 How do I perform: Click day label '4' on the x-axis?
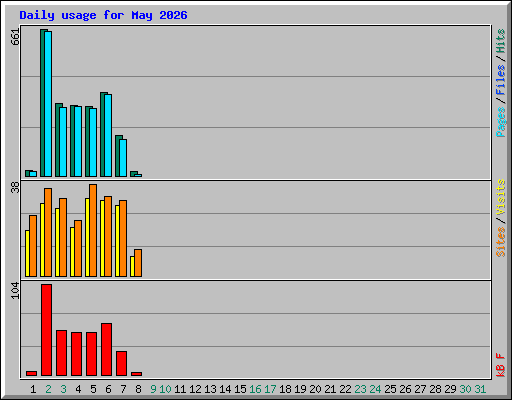(78, 389)
